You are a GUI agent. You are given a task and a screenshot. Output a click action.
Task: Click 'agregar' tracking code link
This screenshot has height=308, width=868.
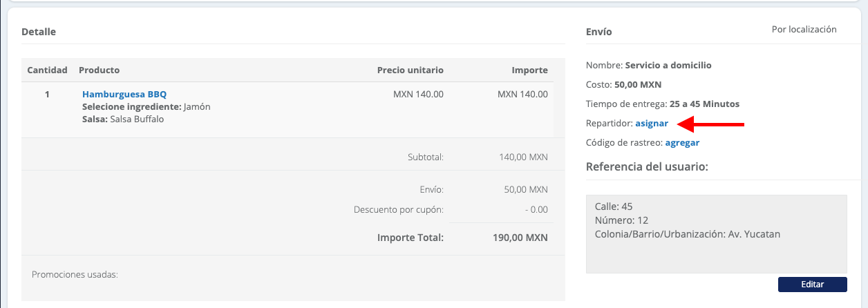click(x=682, y=143)
